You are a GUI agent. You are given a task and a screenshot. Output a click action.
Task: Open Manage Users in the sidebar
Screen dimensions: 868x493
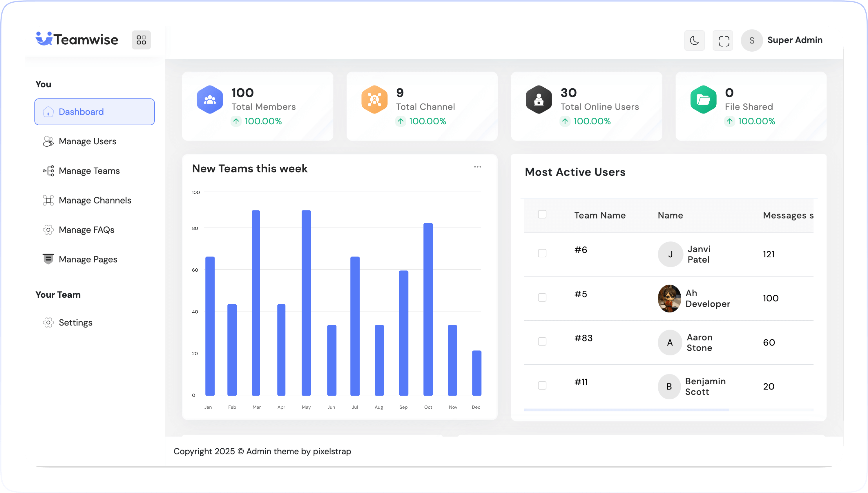[x=87, y=141]
